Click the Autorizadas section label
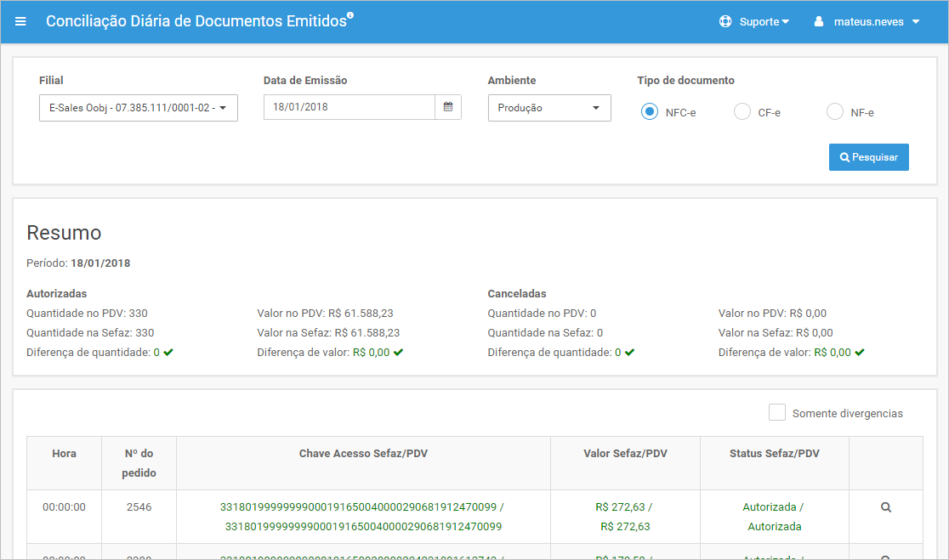The height and width of the screenshot is (560, 949). coord(57,294)
